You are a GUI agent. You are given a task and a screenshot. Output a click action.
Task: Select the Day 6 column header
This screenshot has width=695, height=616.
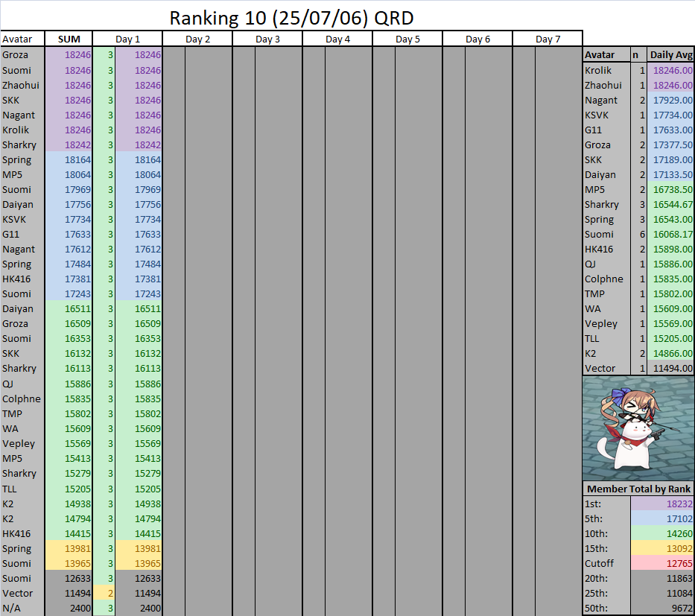(x=477, y=39)
